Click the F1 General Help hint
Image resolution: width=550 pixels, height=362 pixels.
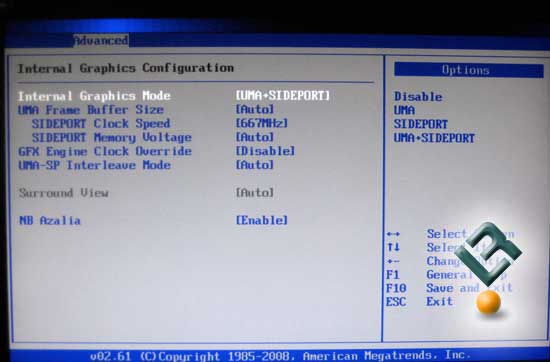[x=446, y=275]
